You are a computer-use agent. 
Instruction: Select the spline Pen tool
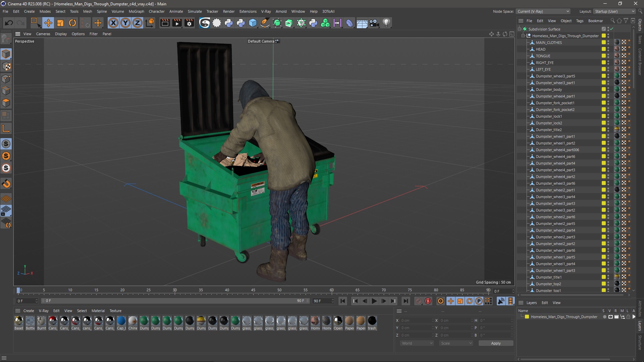265,23
